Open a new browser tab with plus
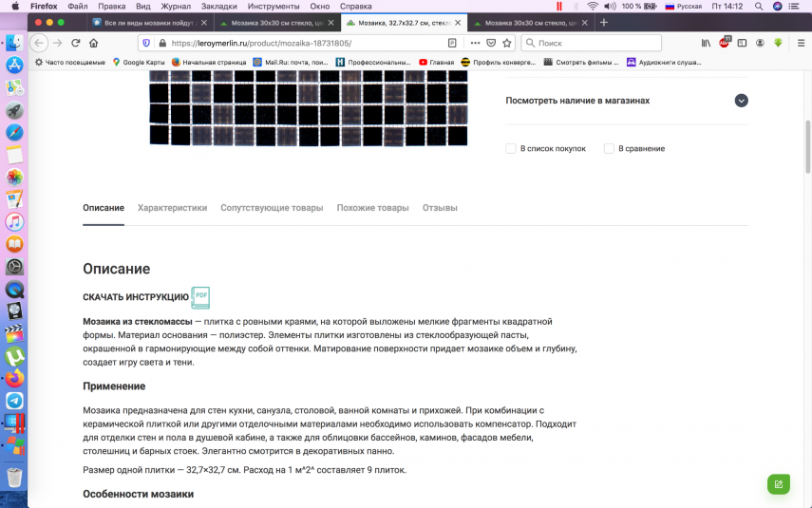This screenshot has width=812, height=508. (604, 23)
